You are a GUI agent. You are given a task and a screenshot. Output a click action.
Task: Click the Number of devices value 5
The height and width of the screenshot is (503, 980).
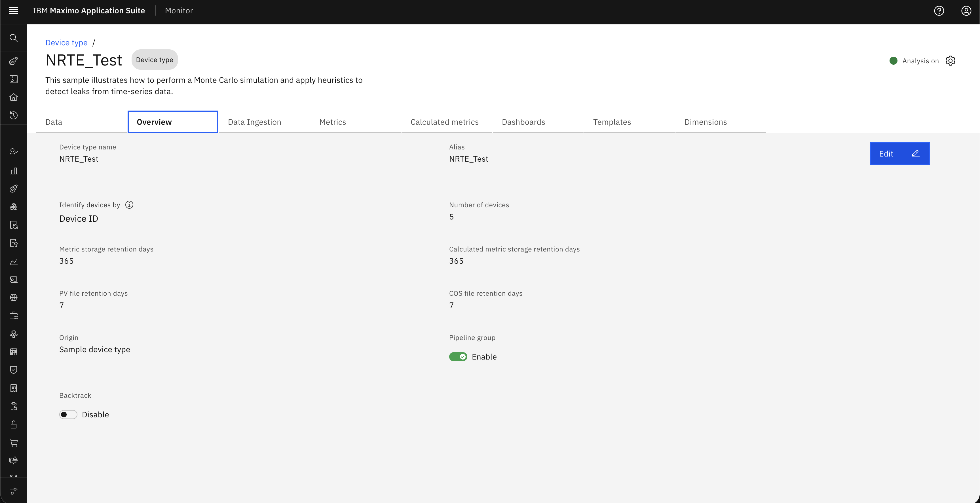pyautogui.click(x=451, y=217)
